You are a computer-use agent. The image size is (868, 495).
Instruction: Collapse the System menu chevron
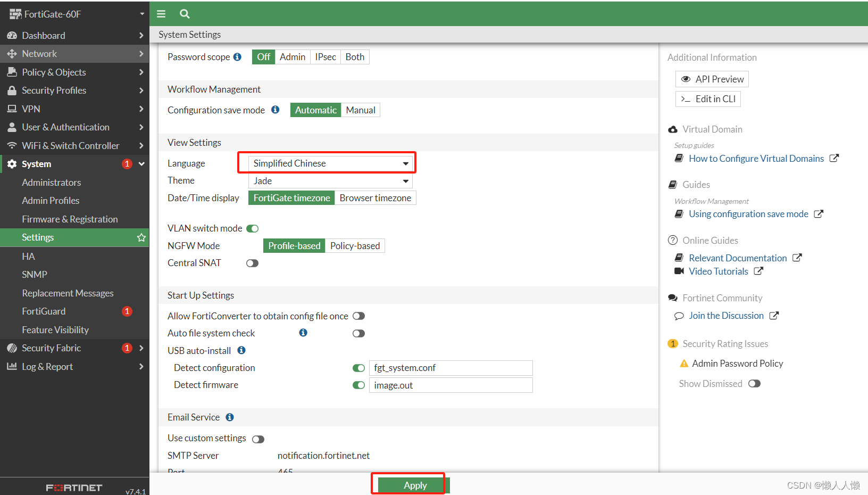[141, 164]
